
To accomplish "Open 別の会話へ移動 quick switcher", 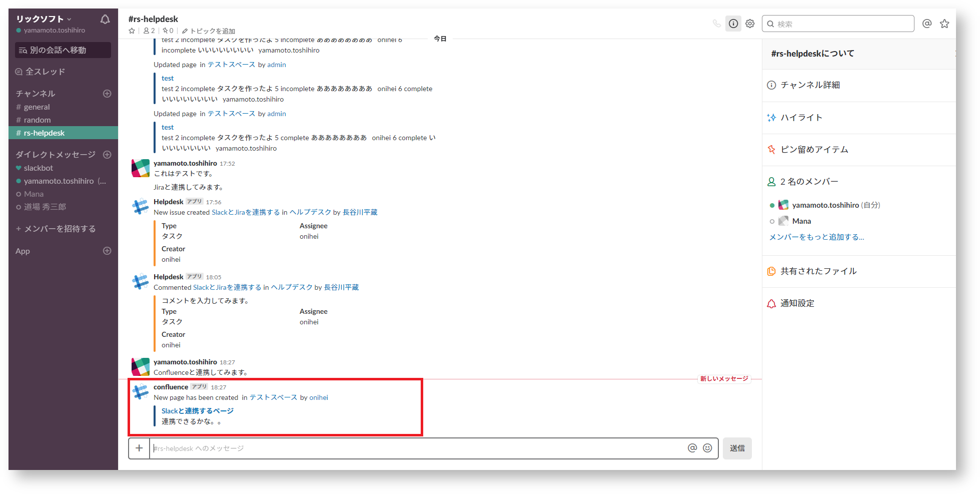I will [x=63, y=50].
